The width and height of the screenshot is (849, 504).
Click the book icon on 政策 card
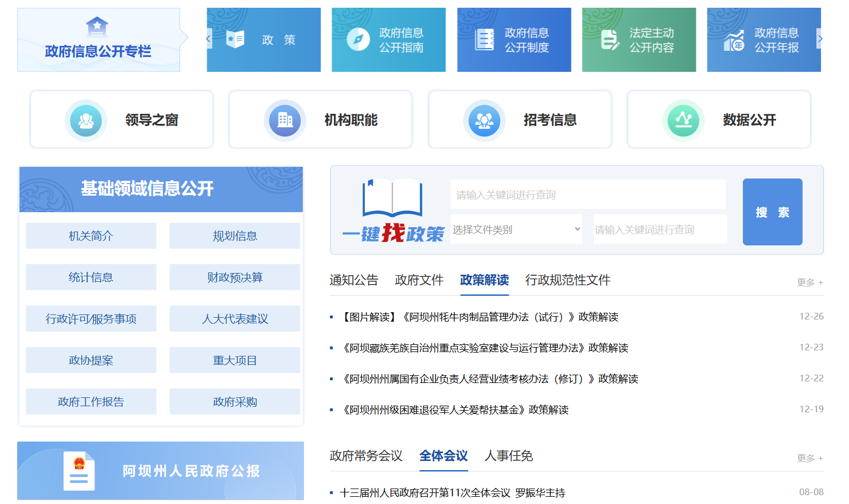tap(235, 39)
